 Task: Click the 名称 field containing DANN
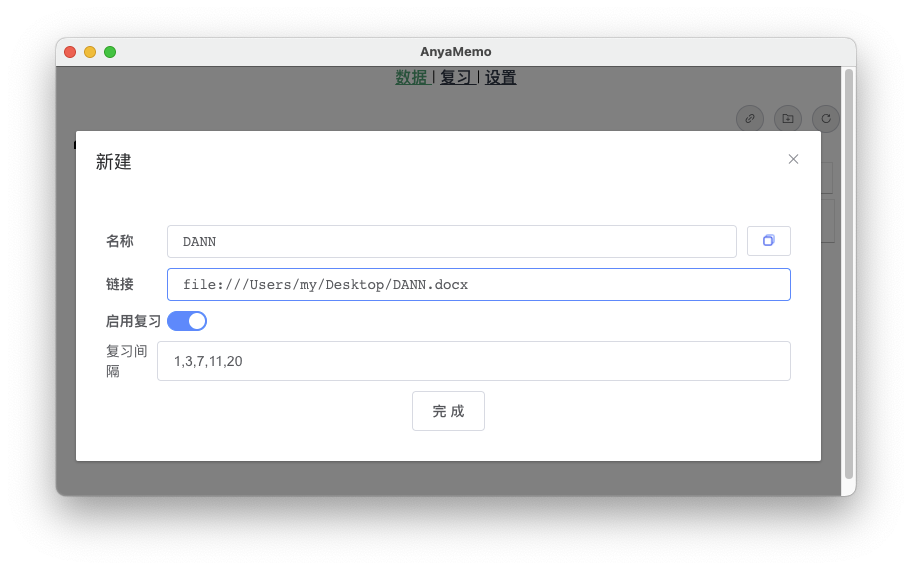coord(451,241)
